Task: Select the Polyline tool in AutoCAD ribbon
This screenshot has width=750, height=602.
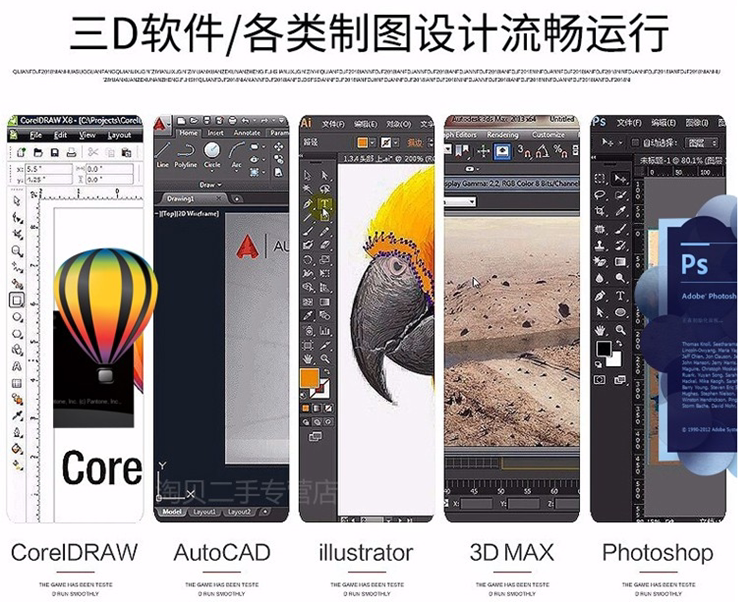Action: [x=186, y=156]
